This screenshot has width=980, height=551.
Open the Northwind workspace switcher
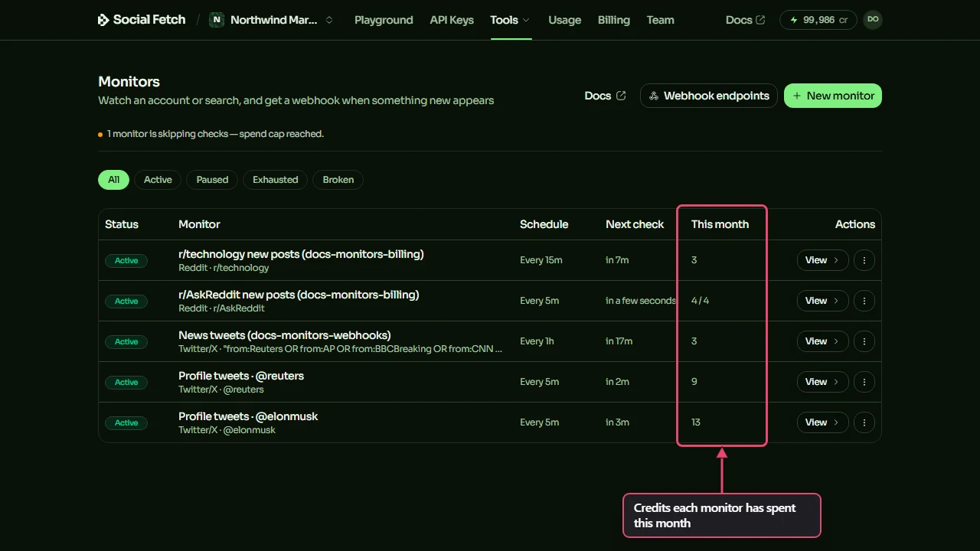click(x=273, y=20)
